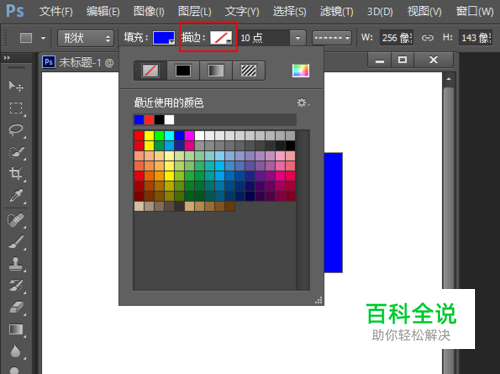Select the Eraser tool
Screen dimensions: 500x374
point(16,307)
